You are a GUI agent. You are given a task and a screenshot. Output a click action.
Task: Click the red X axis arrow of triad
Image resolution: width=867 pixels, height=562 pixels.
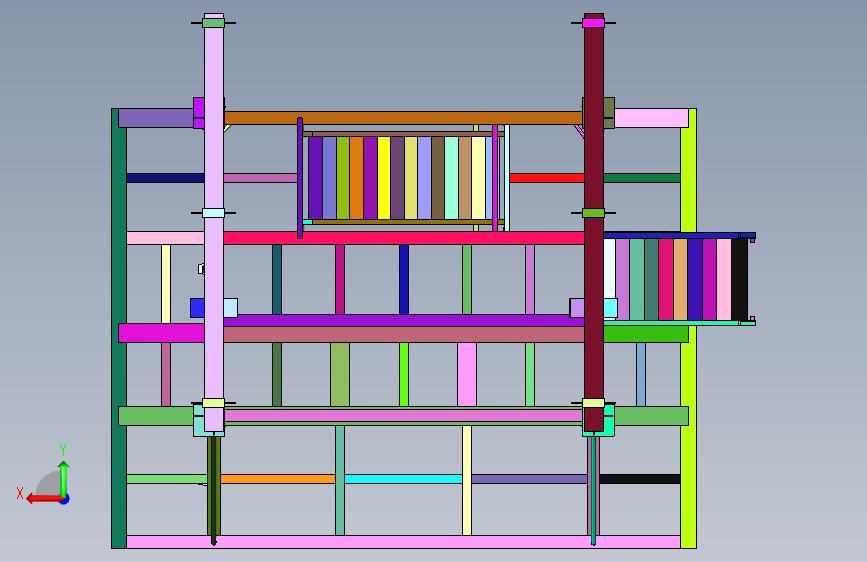click(44, 499)
